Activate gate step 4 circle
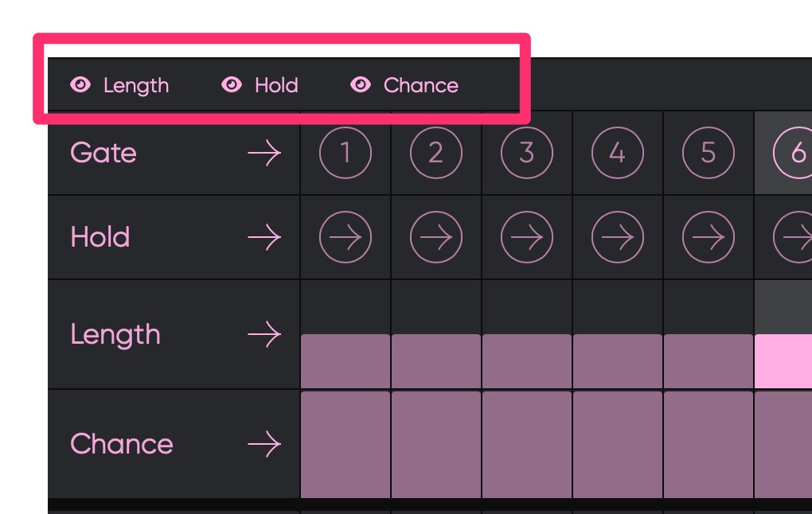The image size is (812, 514). [x=617, y=153]
